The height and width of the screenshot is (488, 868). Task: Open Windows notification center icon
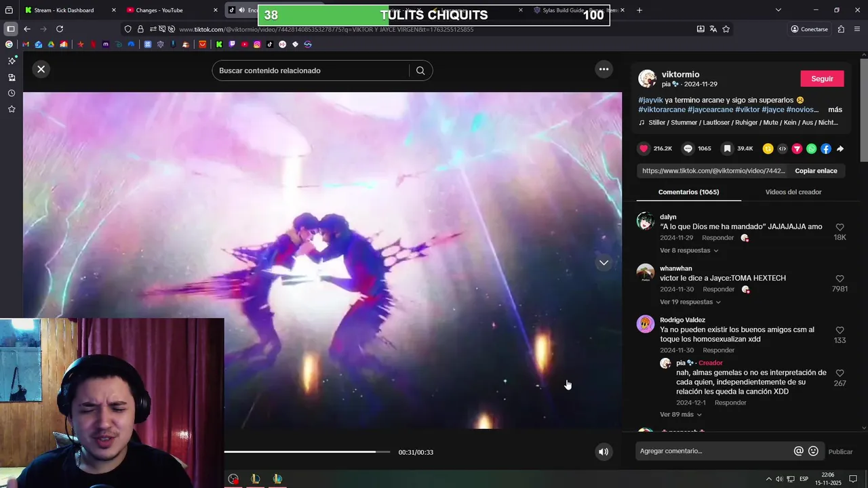click(853, 479)
